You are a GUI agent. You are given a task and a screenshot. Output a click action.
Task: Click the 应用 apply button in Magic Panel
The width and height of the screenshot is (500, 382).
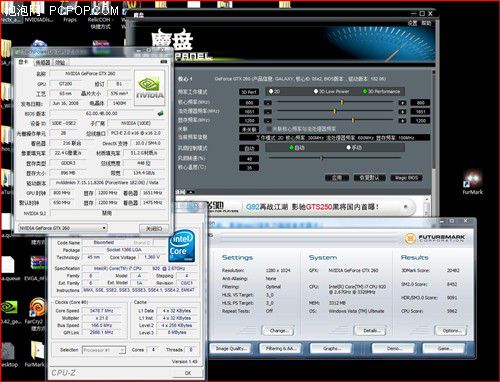(337, 178)
